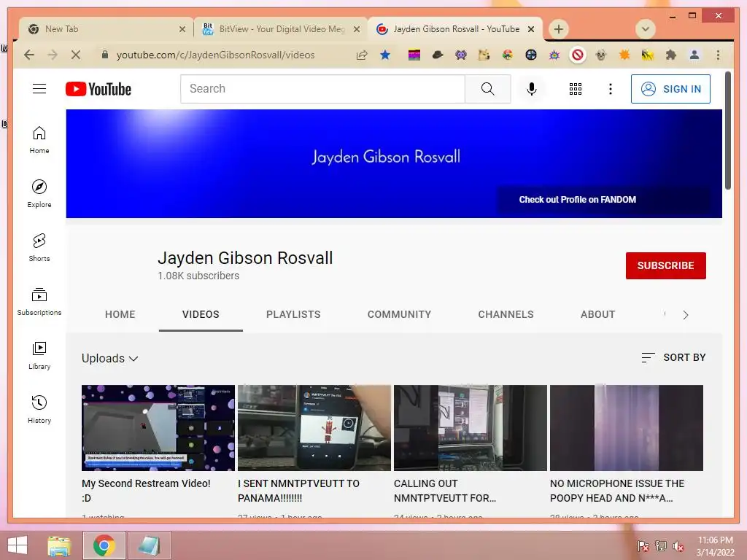Viewport: 747px width, 560px height.
Task: Open Shorts in the sidebar
Action: [x=39, y=248]
